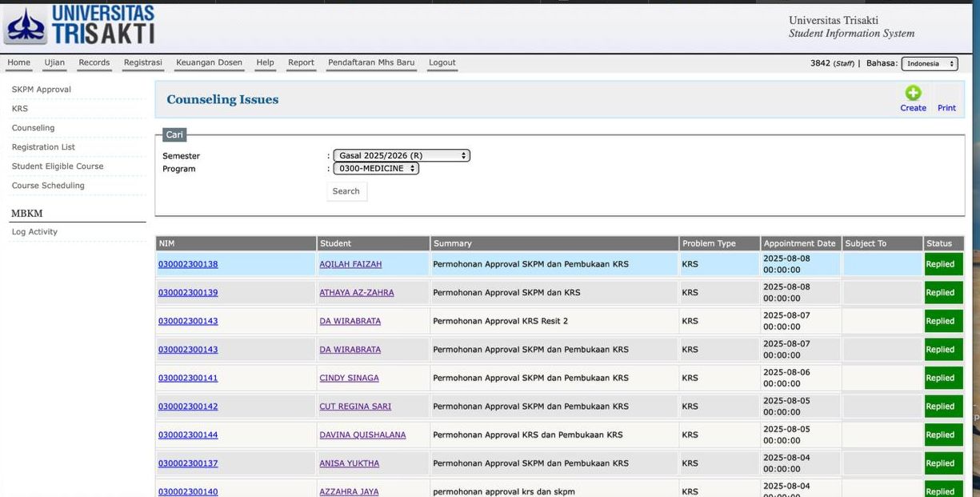Change the Bahasa language dropdown
Screen dimensions: 980x497
[929, 63]
